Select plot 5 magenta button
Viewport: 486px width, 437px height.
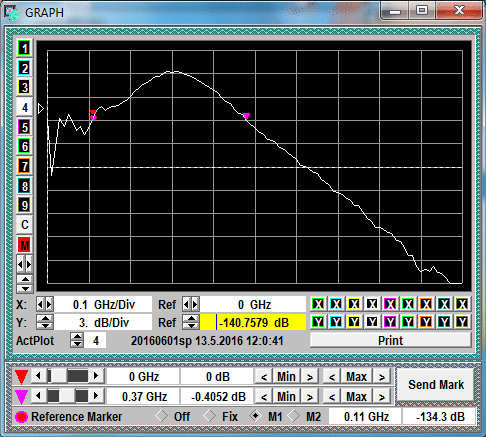[24, 127]
